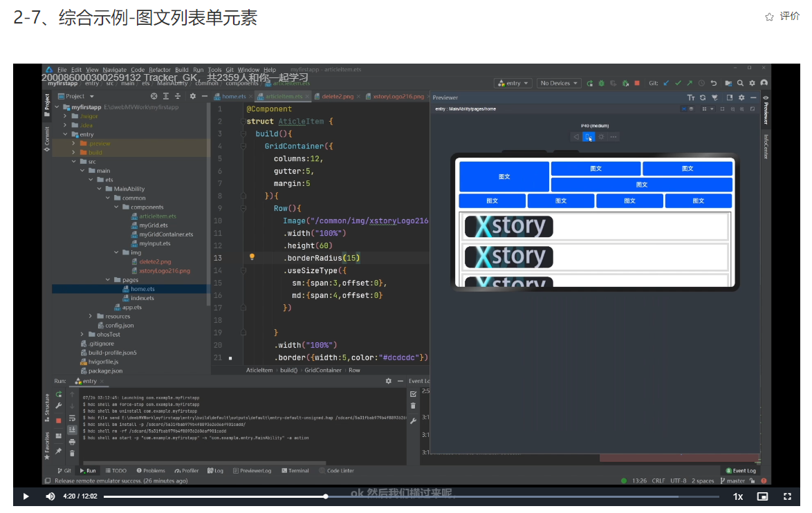Switch to the delete2.png editor tab
The height and width of the screenshot is (513, 812).
[x=337, y=96]
